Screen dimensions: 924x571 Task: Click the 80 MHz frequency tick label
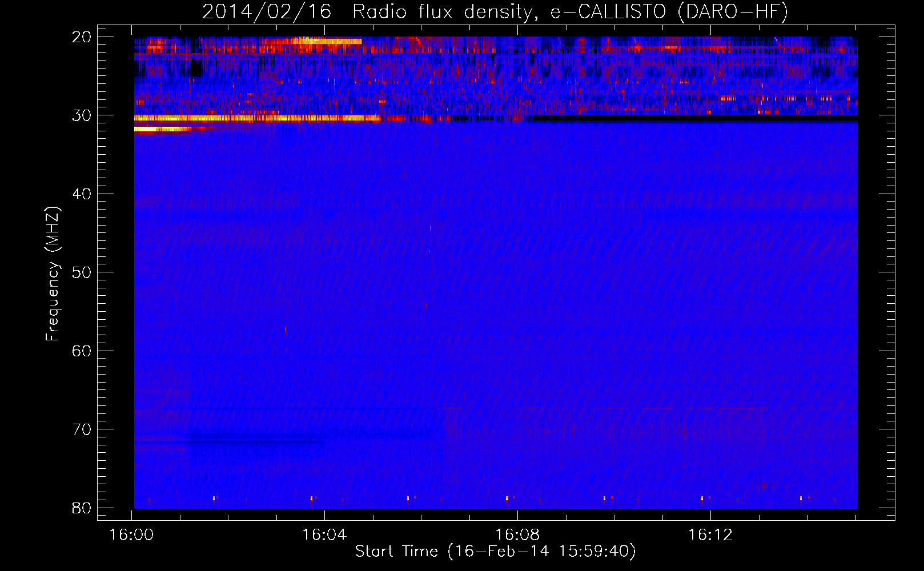[x=82, y=508]
